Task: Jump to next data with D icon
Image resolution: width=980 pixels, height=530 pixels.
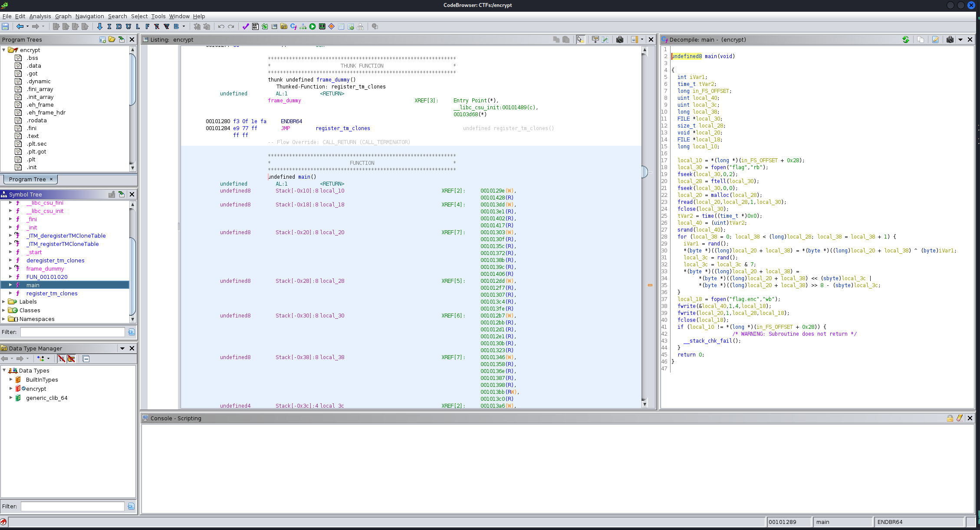Action: [x=119, y=26]
